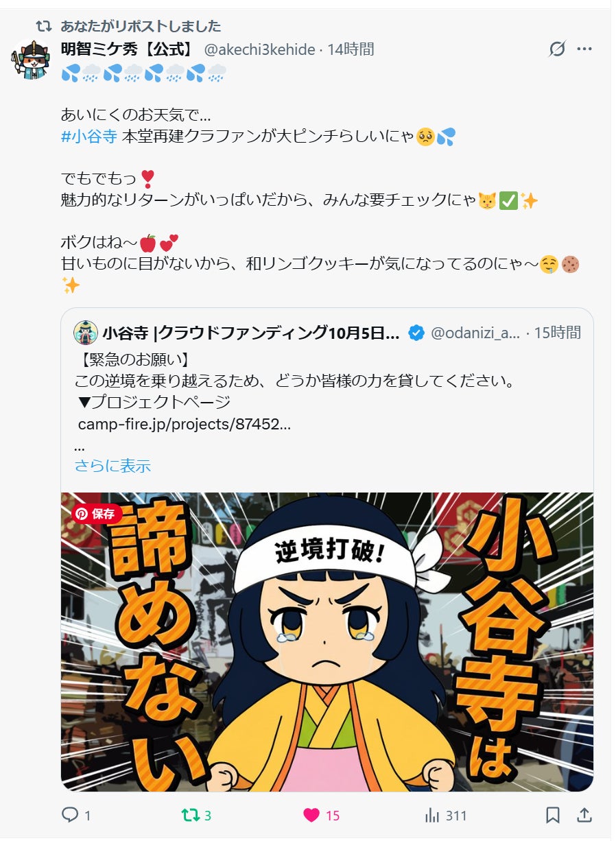Undo the repost via green retweet icon
The width and height of the screenshot is (616, 841).
191,815
